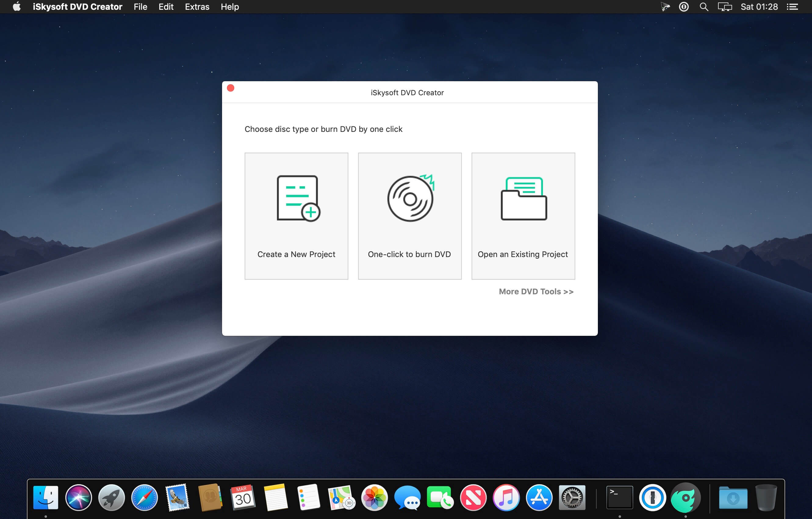Viewport: 812px width, 519px height.
Task: Click the iSkysoft DVD Creator Dock icon
Action: click(685, 497)
